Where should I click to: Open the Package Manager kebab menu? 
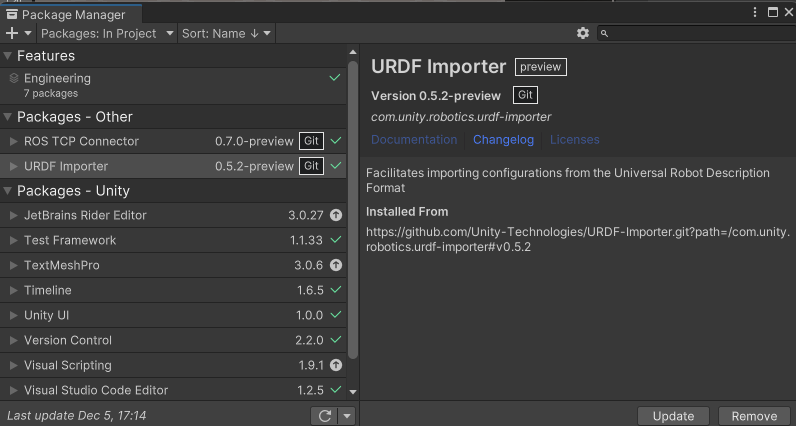(x=755, y=12)
